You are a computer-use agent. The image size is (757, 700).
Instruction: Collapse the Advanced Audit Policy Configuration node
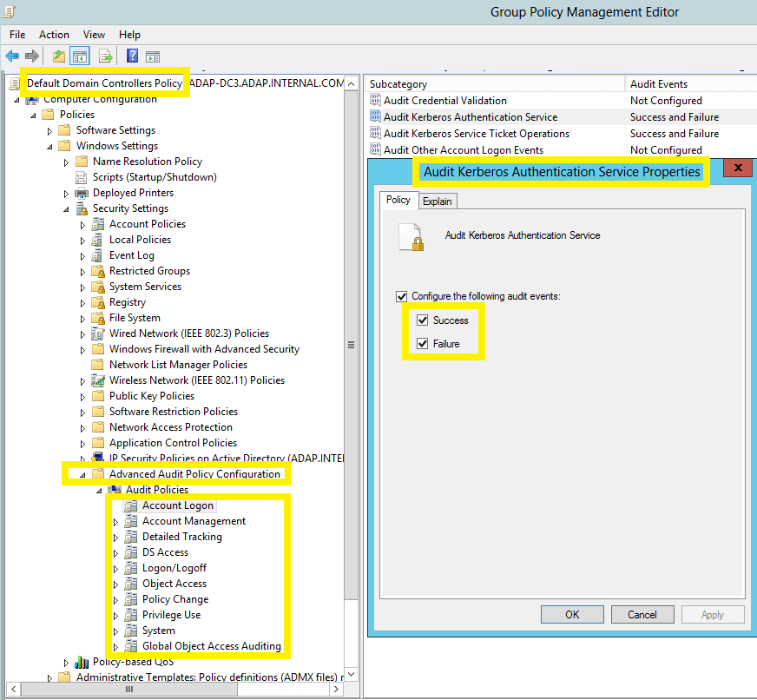82,473
